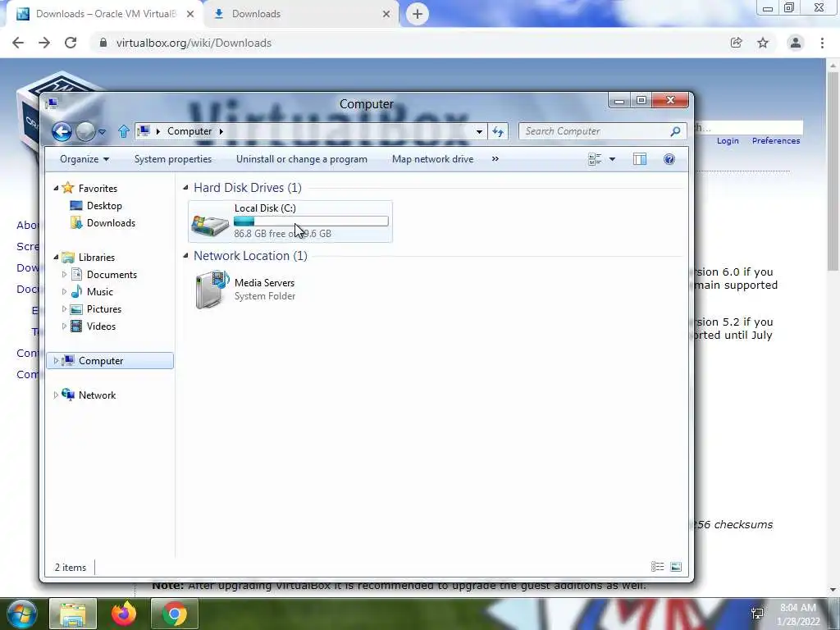Switch to details view in status bar
This screenshot has height=630, width=840.
[x=657, y=567]
